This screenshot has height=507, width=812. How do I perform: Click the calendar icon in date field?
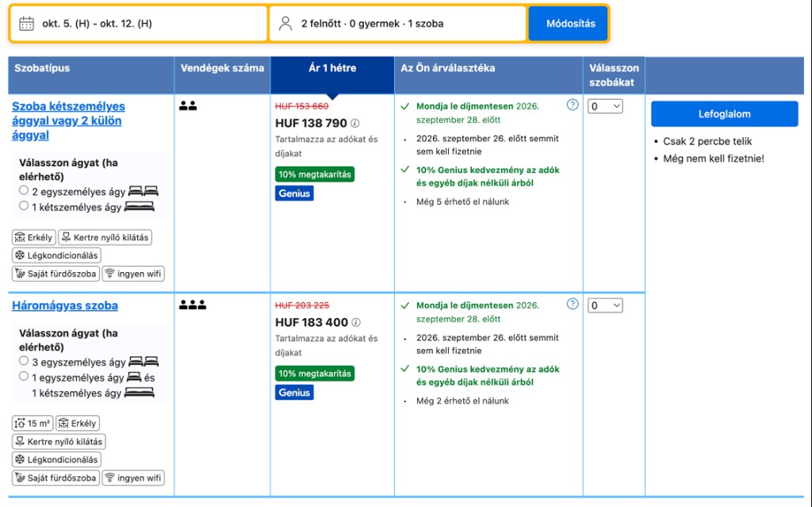point(26,24)
